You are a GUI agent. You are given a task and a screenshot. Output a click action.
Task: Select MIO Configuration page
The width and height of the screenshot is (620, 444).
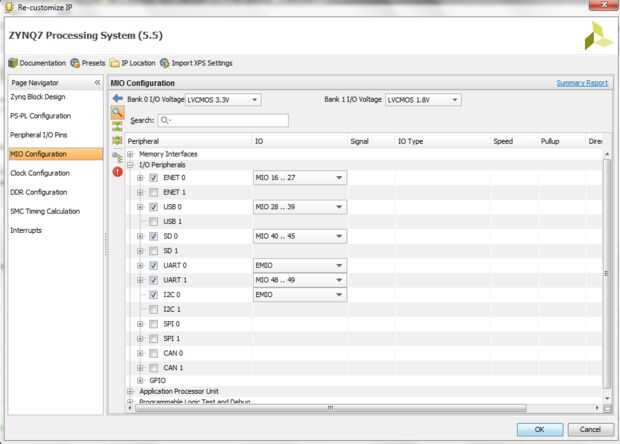click(55, 154)
